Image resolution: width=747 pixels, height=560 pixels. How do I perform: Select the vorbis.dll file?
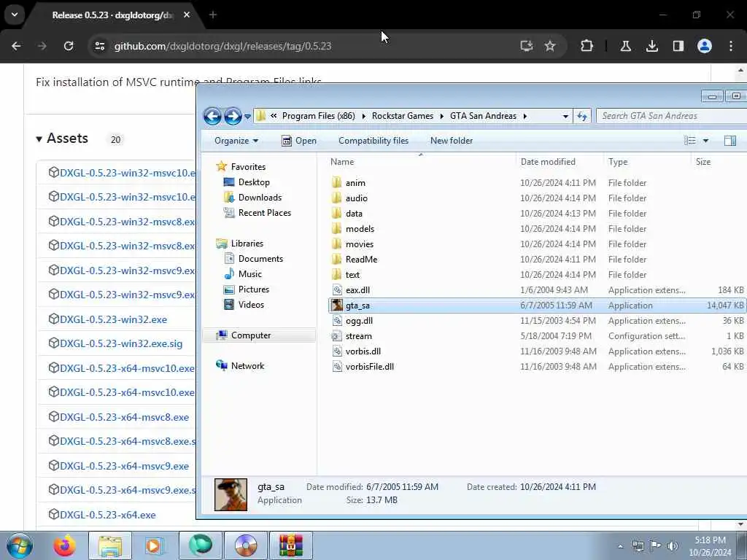tap(363, 351)
